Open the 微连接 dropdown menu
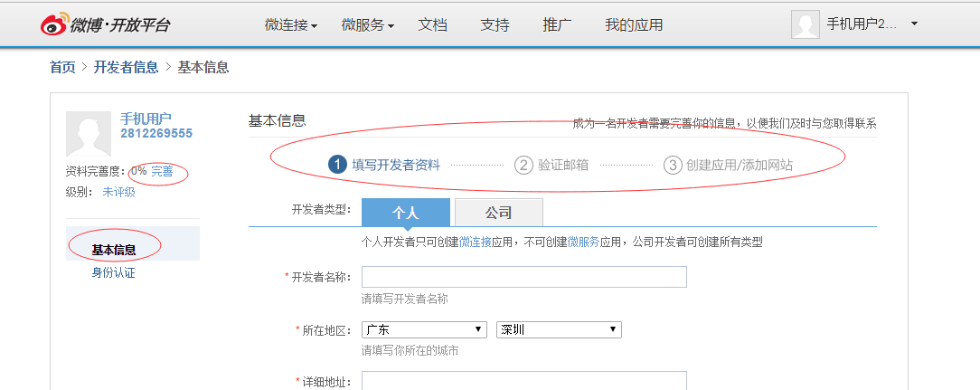 click(x=290, y=25)
